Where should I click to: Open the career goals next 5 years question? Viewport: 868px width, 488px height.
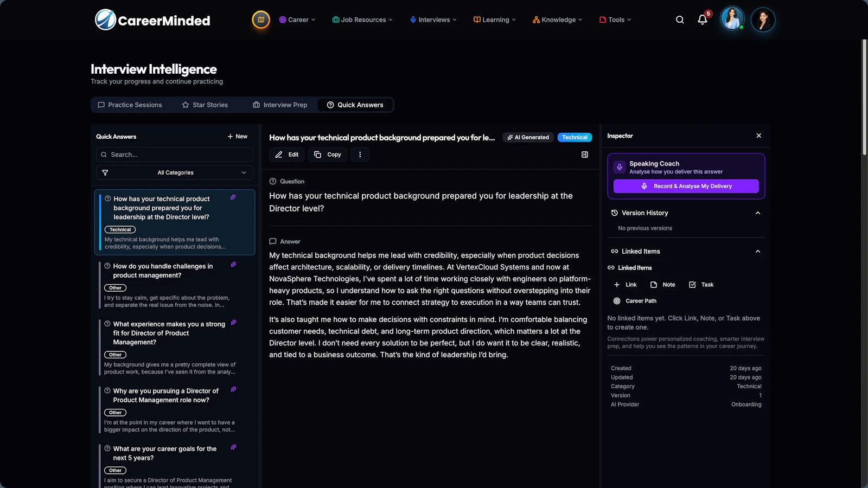point(175,465)
